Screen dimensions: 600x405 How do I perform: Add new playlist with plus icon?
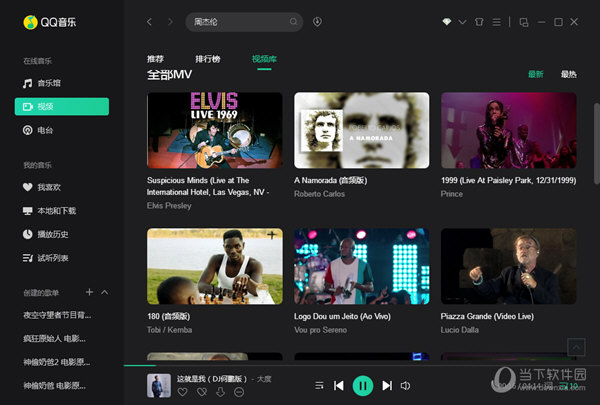[x=89, y=292]
